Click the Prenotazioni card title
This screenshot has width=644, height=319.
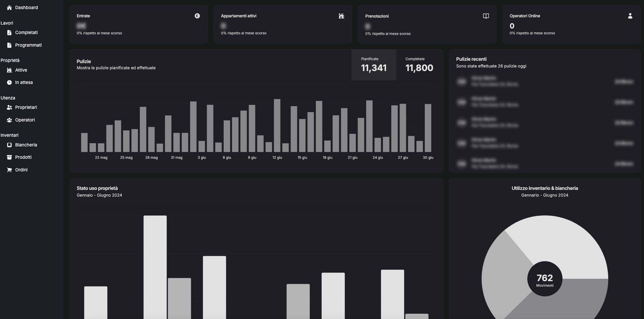377,16
